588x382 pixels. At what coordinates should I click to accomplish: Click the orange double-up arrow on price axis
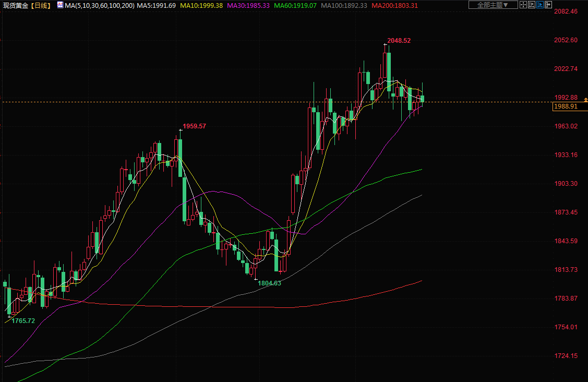(585, 99)
